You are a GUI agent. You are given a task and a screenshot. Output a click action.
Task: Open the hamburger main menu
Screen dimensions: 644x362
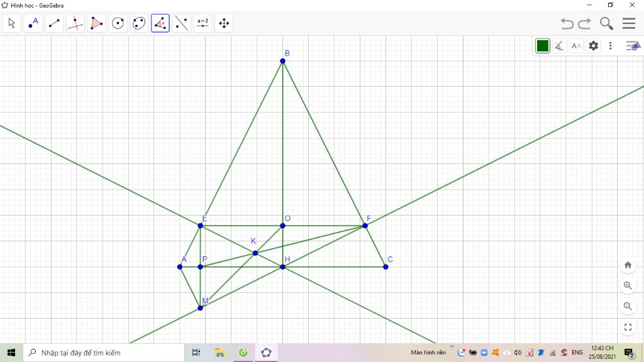pos(629,23)
